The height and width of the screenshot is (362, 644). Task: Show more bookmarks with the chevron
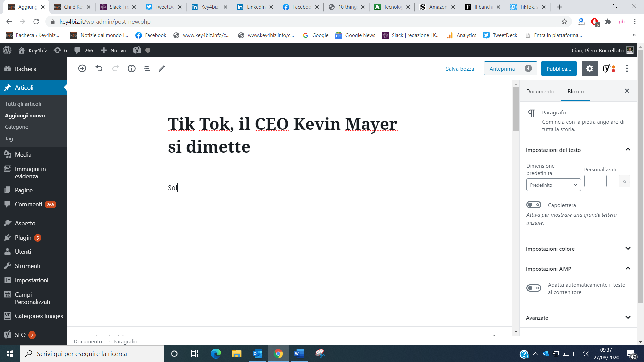pos(634,35)
